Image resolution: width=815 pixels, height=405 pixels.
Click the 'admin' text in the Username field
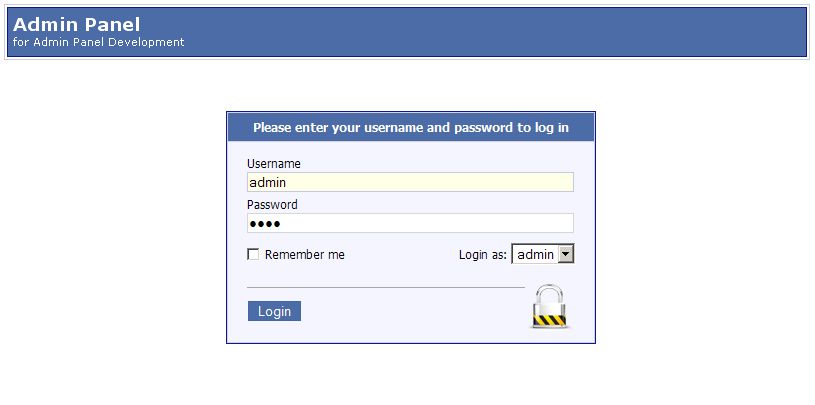pyautogui.click(x=267, y=182)
